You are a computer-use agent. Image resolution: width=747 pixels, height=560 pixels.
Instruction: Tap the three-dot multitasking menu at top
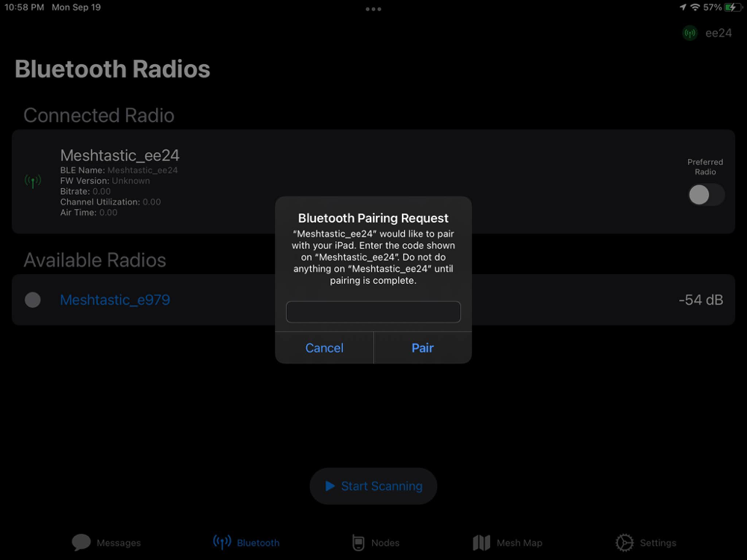tap(373, 9)
